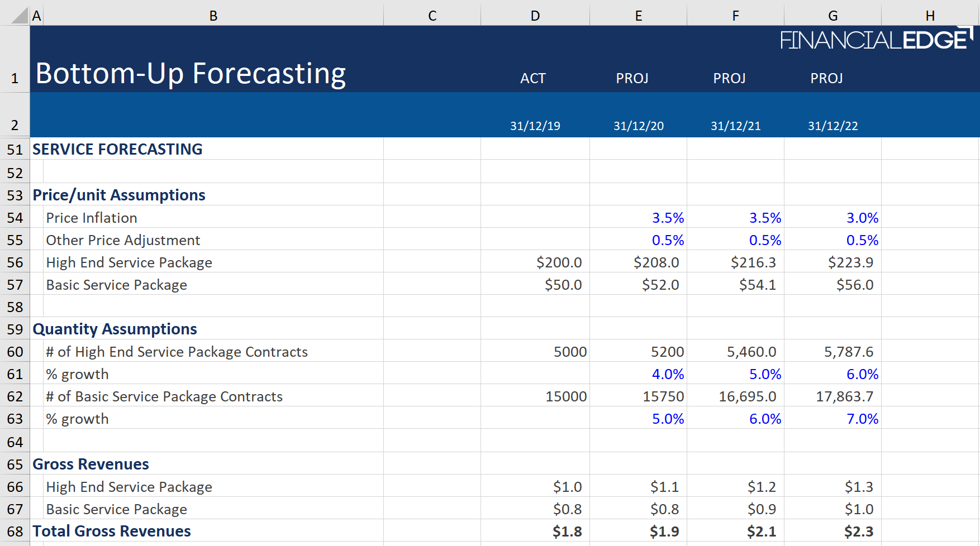Select the Bottom-Up Forecasting title cell
Viewport: 980px width, 546px height.
click(189, 73)
